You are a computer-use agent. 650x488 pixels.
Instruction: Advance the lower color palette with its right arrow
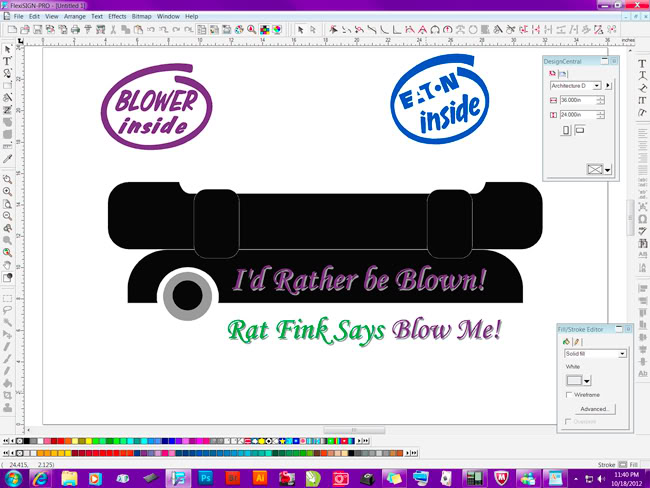coord(407,453)
